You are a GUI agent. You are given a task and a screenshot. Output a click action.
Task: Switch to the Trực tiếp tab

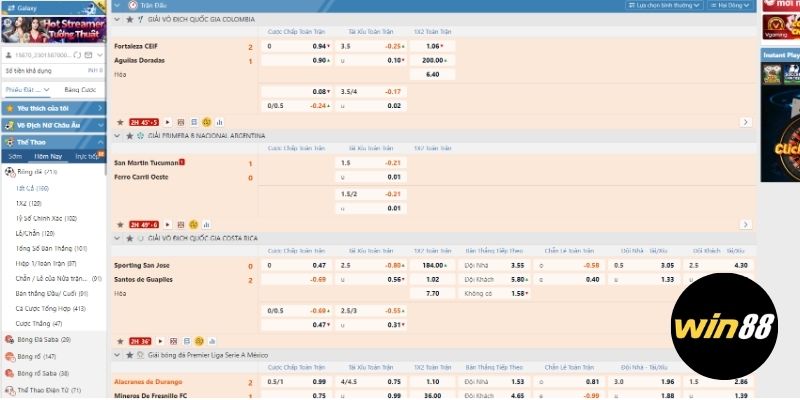(x=88, y=157)
